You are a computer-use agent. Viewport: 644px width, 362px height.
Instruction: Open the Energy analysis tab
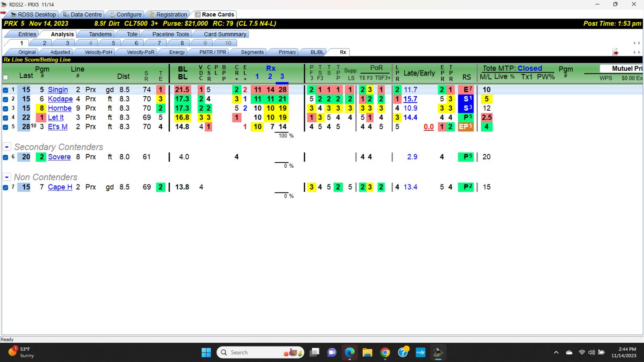click(x=177, y=52)
